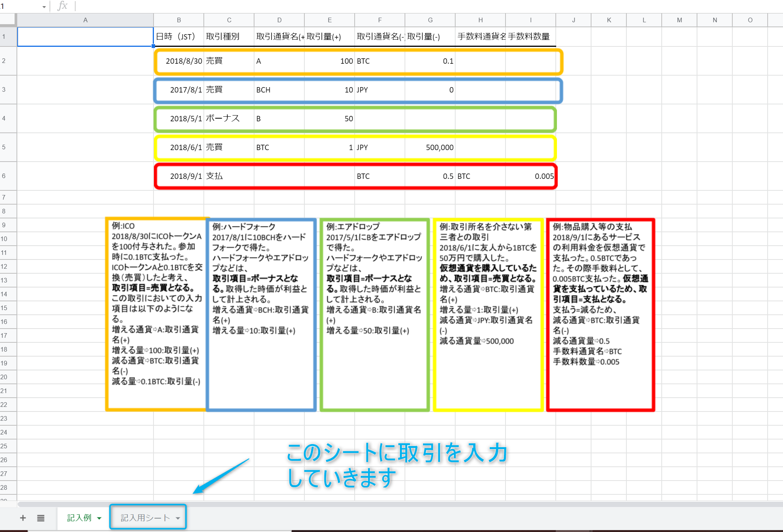This screenshot has height=532, width=783.
Task: Open the 記入用シート tab dropdown arrow
Action: 178,518
